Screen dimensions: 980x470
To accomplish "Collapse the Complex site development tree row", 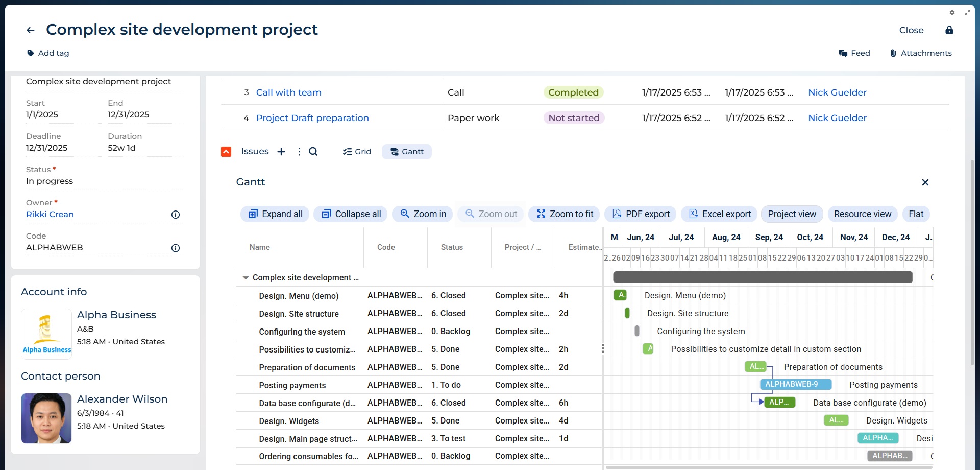I will pos(246,278).
